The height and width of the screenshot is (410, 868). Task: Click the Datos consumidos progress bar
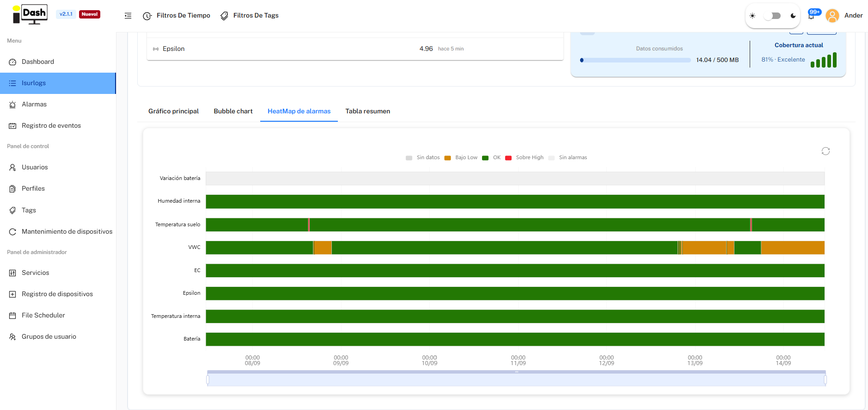pyautogui.click(x=636, y=60)
